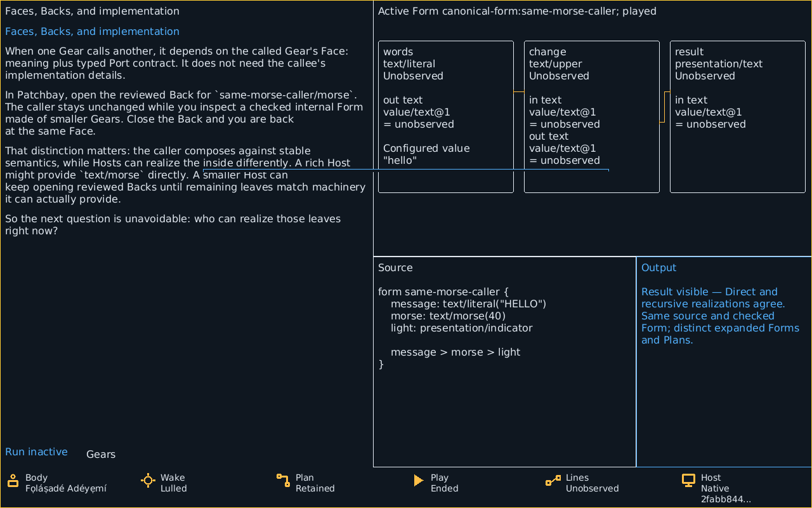
Task: Click 'light: presentation/indicator' source line
Action: coord(462,328)
